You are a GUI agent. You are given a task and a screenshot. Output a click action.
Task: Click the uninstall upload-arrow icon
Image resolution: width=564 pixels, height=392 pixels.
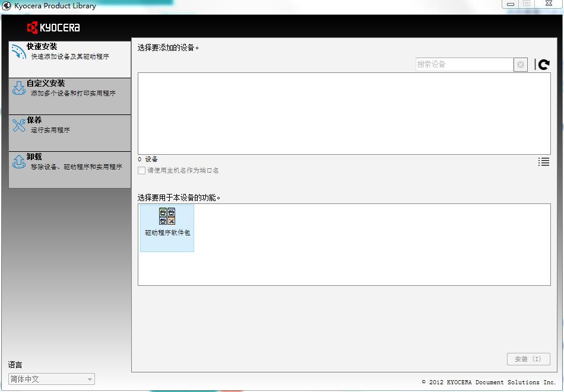coord(19,162)
